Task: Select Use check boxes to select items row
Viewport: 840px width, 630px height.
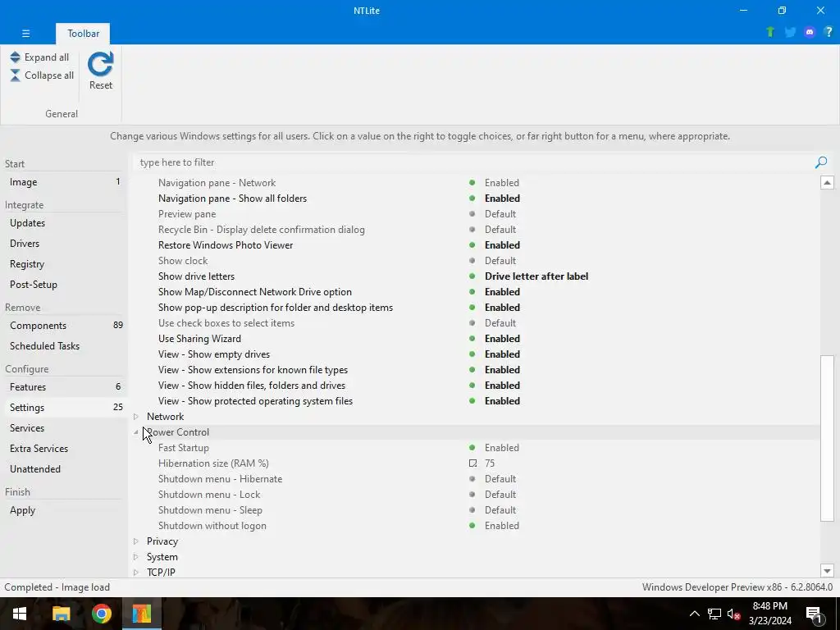Action: click(476, 323)
